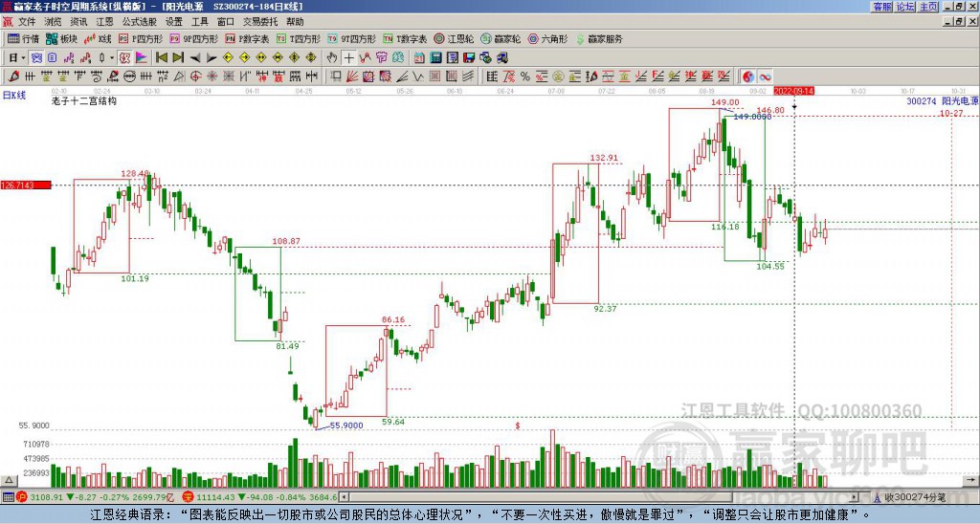
Task: Click the pink 节 icon
Action: pos(381,57)
